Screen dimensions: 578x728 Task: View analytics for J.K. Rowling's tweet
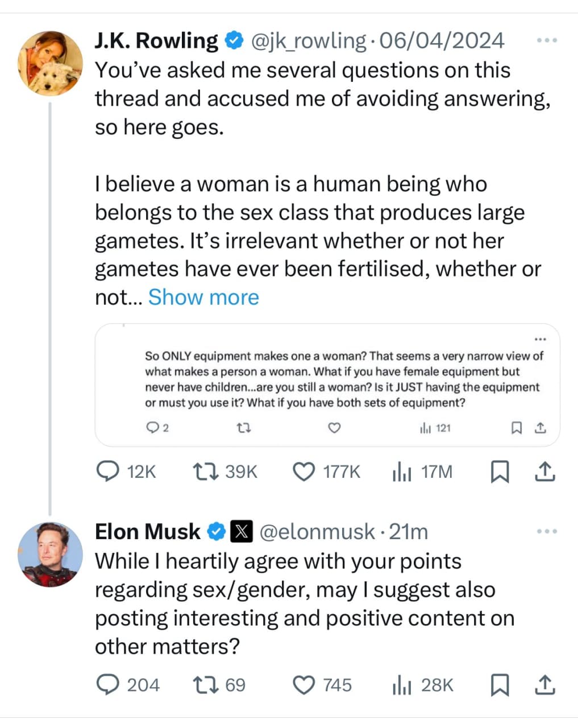click(x=402, y=472)
